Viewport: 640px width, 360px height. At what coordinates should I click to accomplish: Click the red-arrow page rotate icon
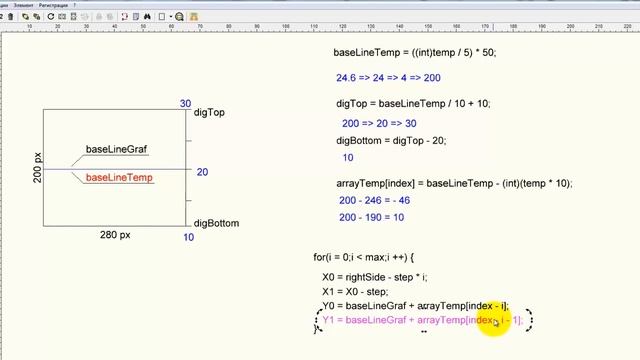pos(124,17)
